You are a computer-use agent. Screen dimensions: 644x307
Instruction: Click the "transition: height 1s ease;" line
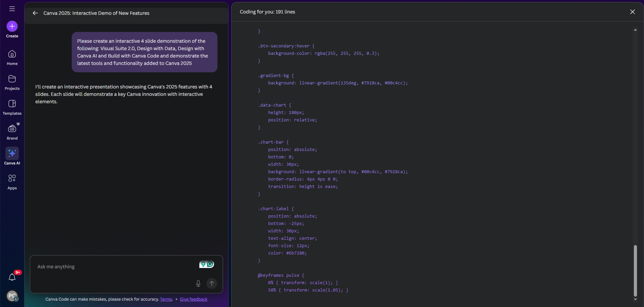303,187
